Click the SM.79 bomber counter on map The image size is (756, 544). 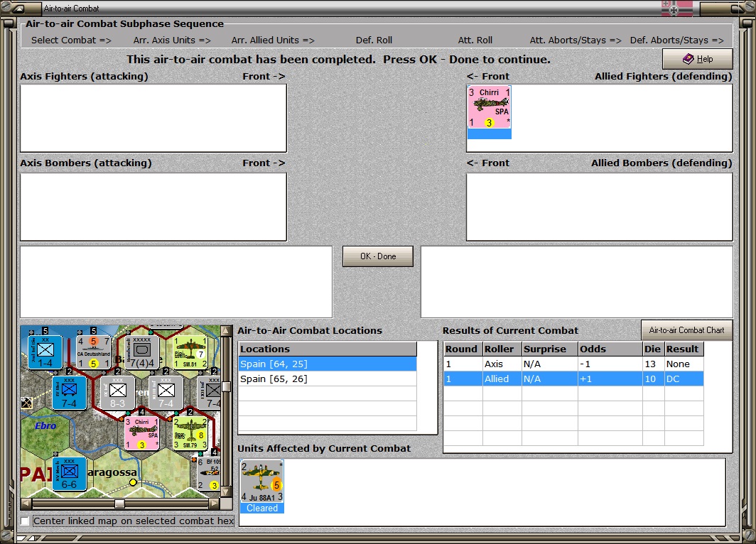[190, 433]
